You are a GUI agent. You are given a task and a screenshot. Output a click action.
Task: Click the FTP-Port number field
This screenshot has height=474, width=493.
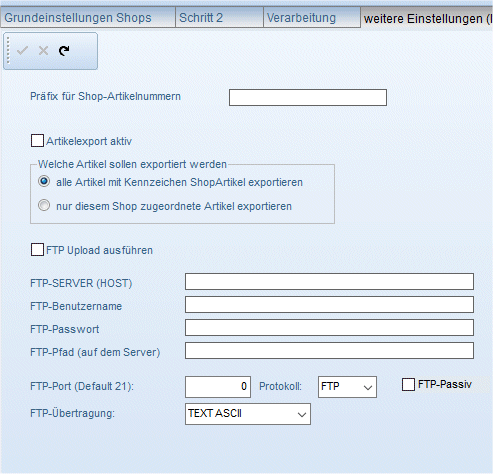coord(218,387)
